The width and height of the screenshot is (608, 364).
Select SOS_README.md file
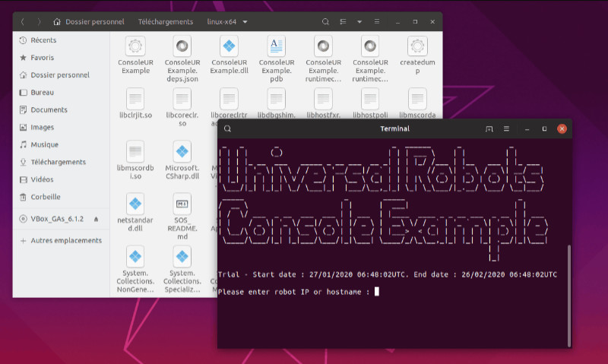[x=182, y=217]
